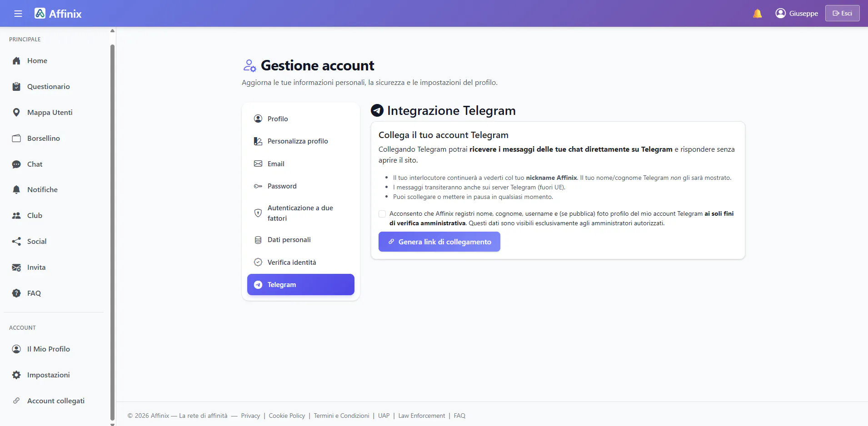Select the active Telegram settings tab
The height and width of the screenshot is (426, 868).
[301, 285]
